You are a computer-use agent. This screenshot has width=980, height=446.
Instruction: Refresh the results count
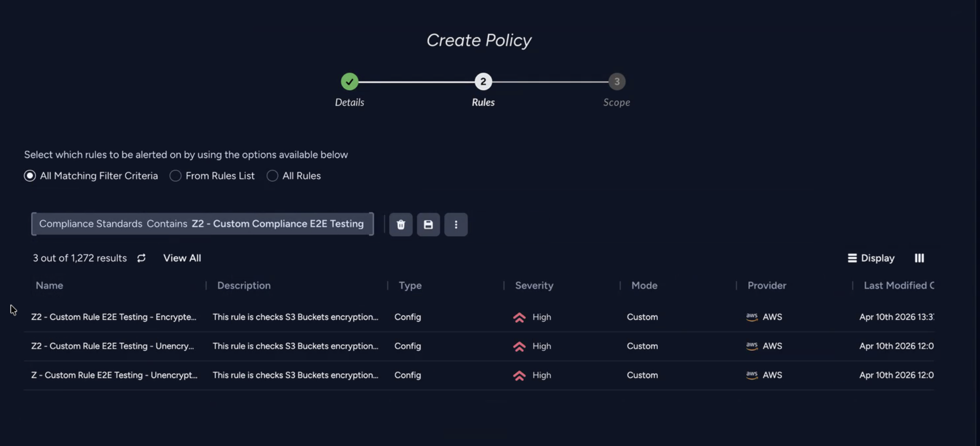[x=141, y=258]
